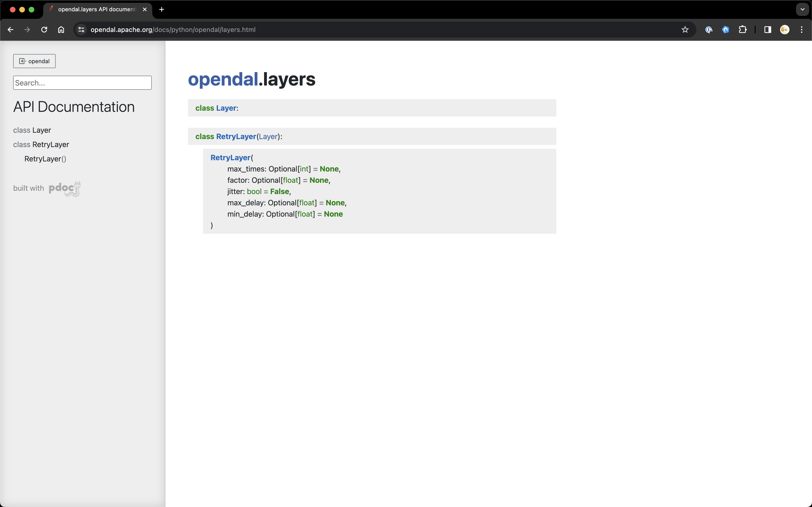
Task: Bookmark this page with the star icon
Action: click(685, 30)
